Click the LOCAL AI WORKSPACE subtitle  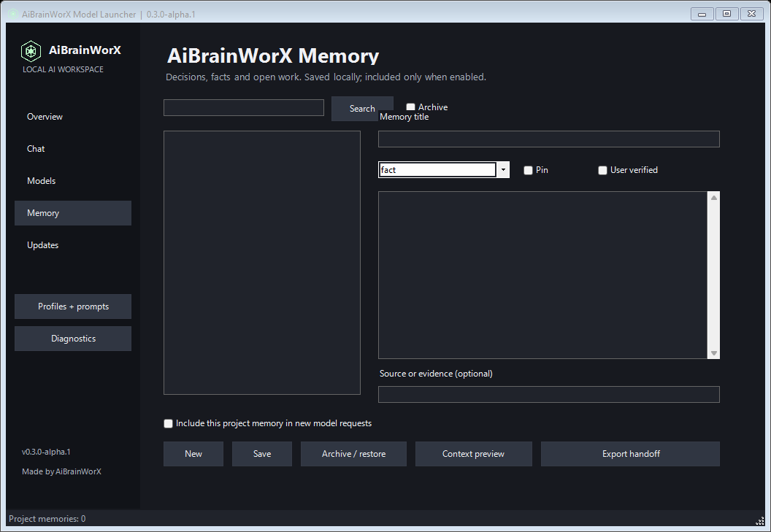tap(63, 69)
